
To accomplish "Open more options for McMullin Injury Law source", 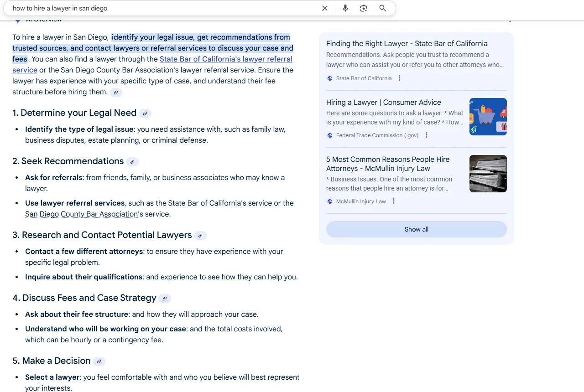I will (x=394, y=201).
